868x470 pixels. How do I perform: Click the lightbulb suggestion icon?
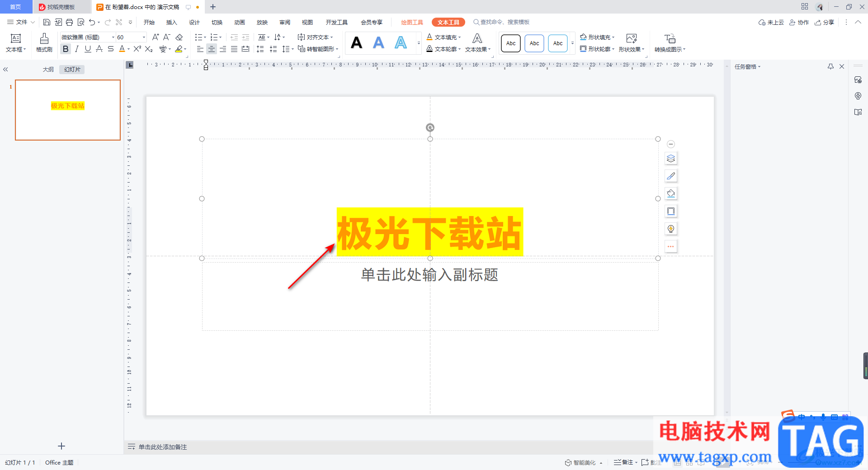click(x=671, y=229)
